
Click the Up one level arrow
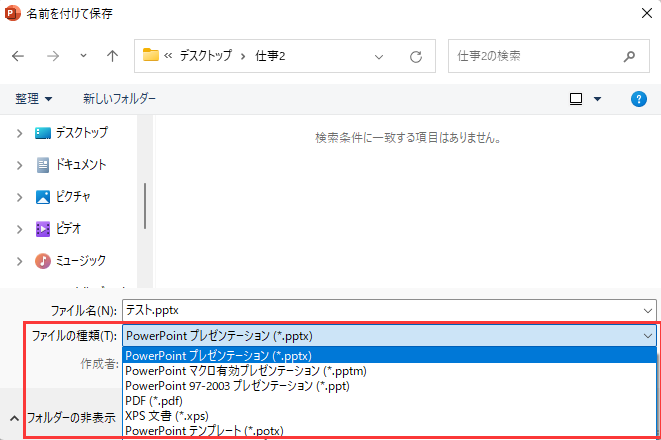pos(113,56)
